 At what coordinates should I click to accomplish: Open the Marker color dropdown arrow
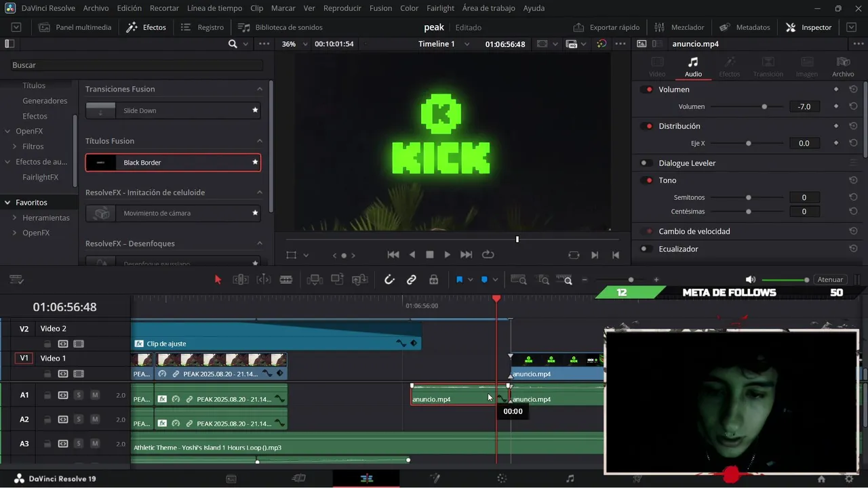pyautogui.click(x=496, y=279)
